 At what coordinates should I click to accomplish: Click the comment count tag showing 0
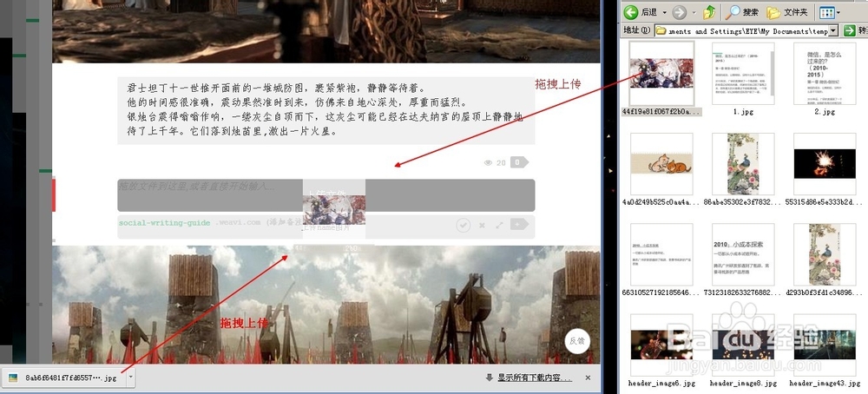(519, 162)
